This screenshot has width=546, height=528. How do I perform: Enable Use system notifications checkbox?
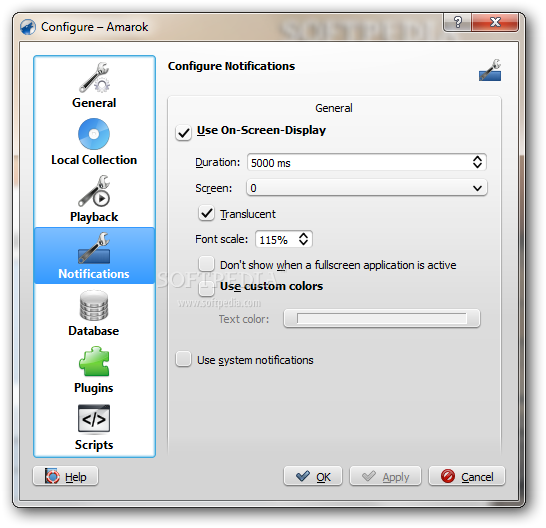coord(184,359)
